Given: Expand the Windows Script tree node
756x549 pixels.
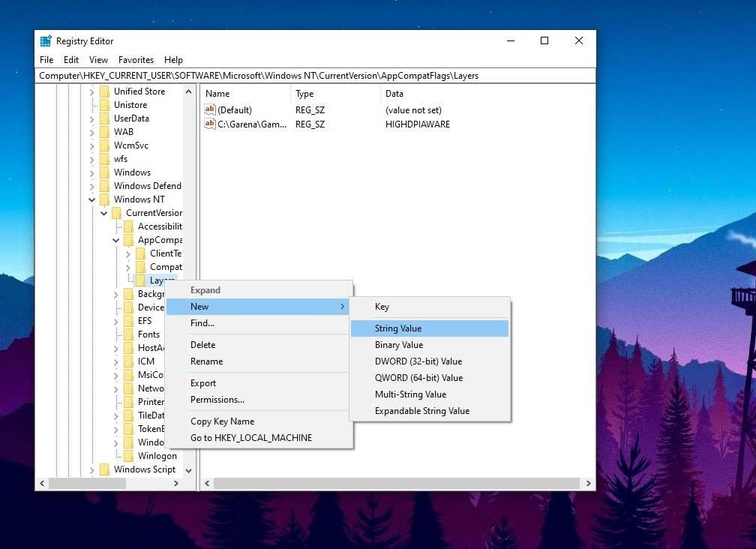Looking at the screenshot, I should click(91, 469).
